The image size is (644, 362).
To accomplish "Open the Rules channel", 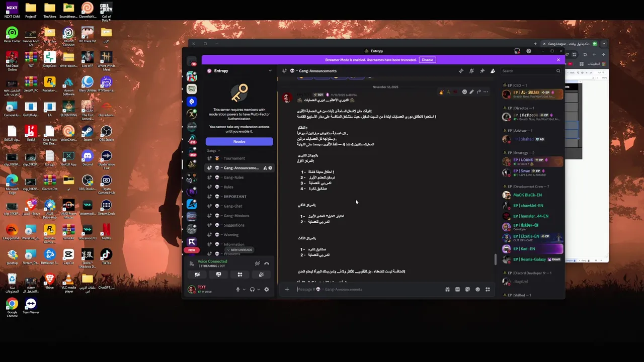I will [239, 187].
